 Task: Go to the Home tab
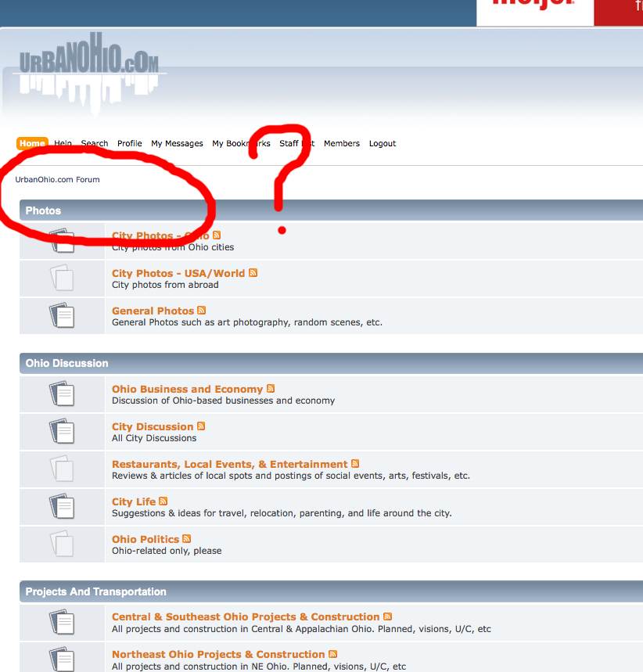(x=32, y=143)
